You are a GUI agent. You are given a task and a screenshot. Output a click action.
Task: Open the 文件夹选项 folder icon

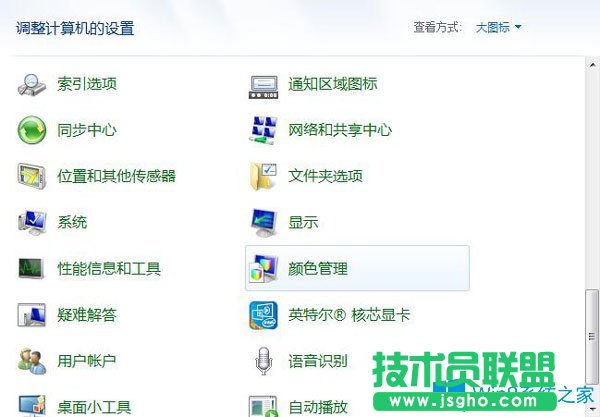click(x=263, y=176)
